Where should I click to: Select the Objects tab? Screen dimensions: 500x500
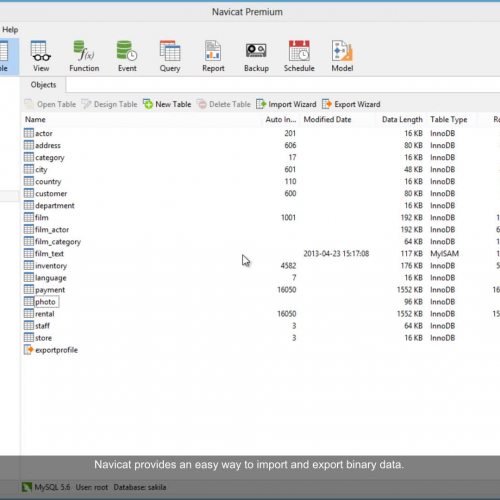click(43, 85)
